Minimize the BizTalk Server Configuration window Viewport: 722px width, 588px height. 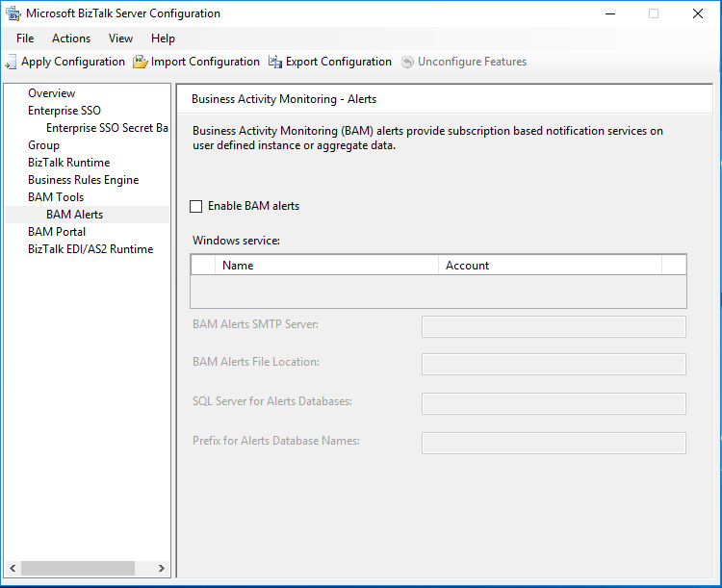(x=610, y=13)
